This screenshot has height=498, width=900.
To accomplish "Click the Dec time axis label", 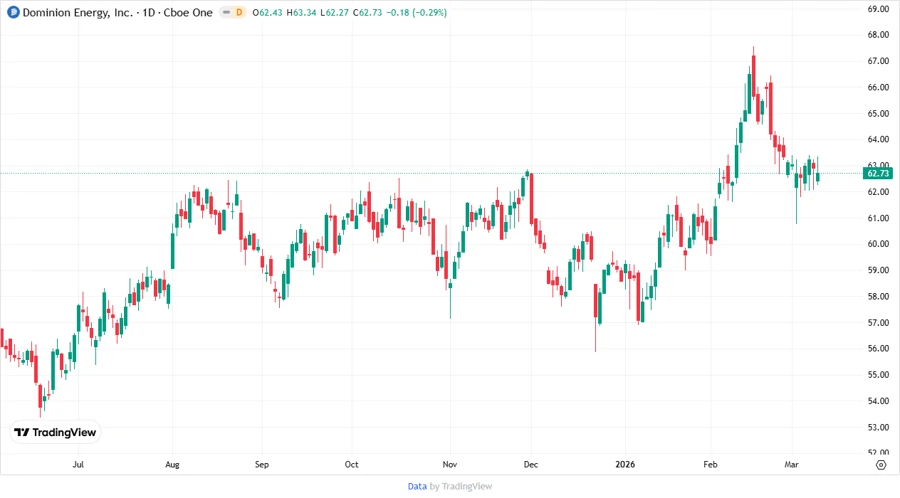I will (x=531, y=464).
